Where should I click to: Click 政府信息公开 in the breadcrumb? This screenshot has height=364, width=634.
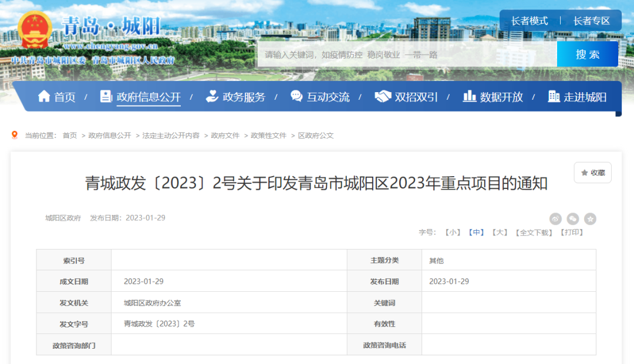pos(110,136)
